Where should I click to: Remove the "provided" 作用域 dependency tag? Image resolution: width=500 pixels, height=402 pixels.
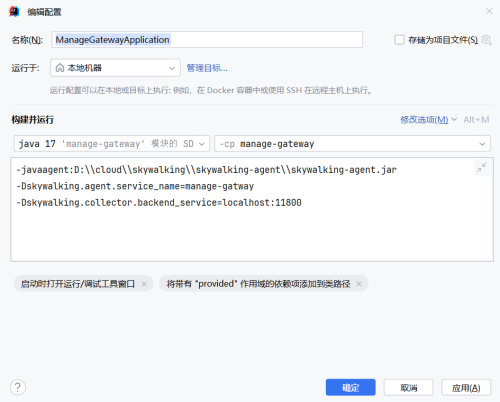tap(359, 284)
